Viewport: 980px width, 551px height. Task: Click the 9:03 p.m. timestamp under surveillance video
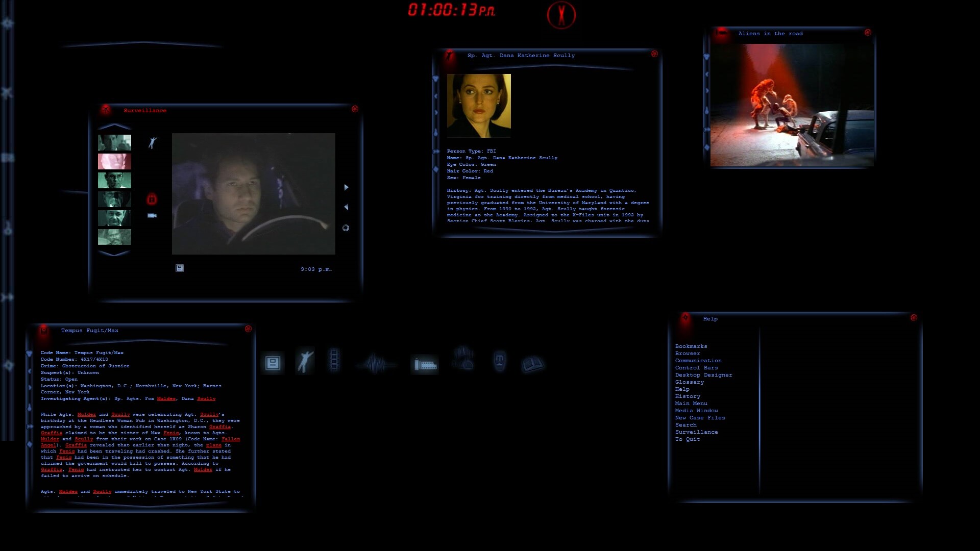coord(316,269)
